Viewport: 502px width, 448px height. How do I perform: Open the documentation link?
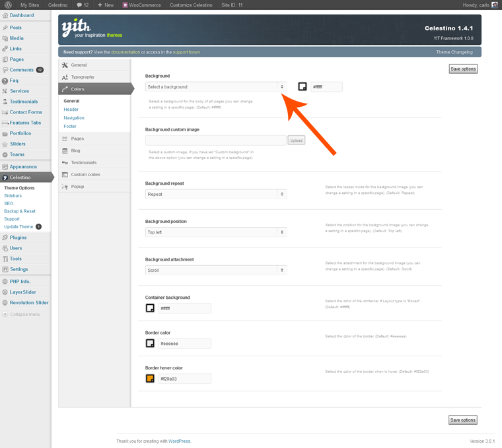click(126, 52)
